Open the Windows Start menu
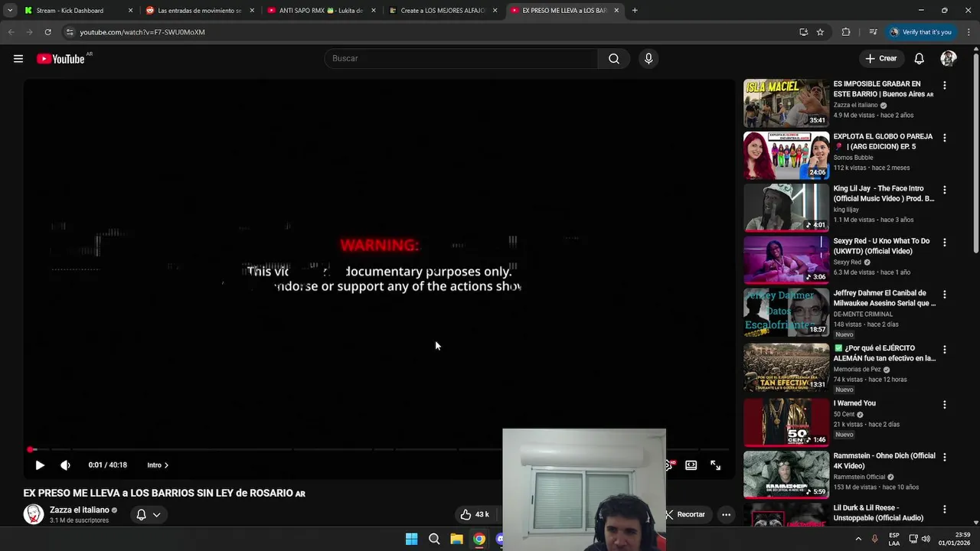The width and height of the screenshot is (980, 551). (411, 539)
